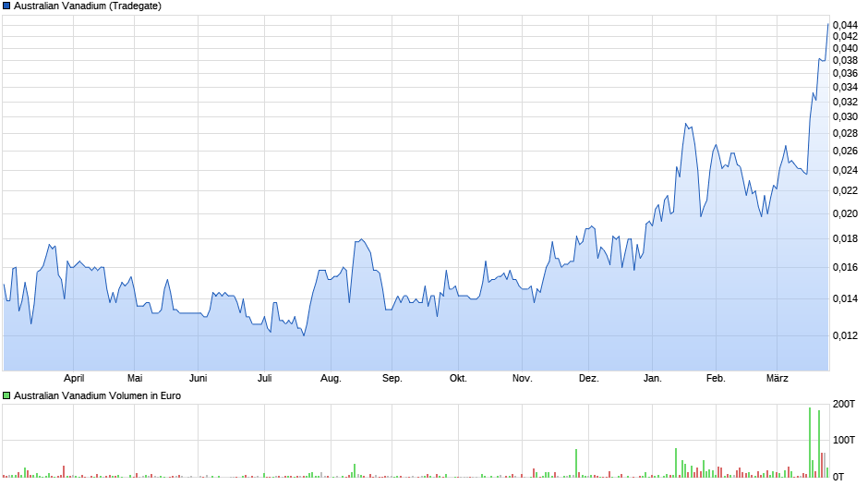This screenshot has width=868, height=486.
Task: Click the 100T volume axis label
Action: click(x=844, y=440)
